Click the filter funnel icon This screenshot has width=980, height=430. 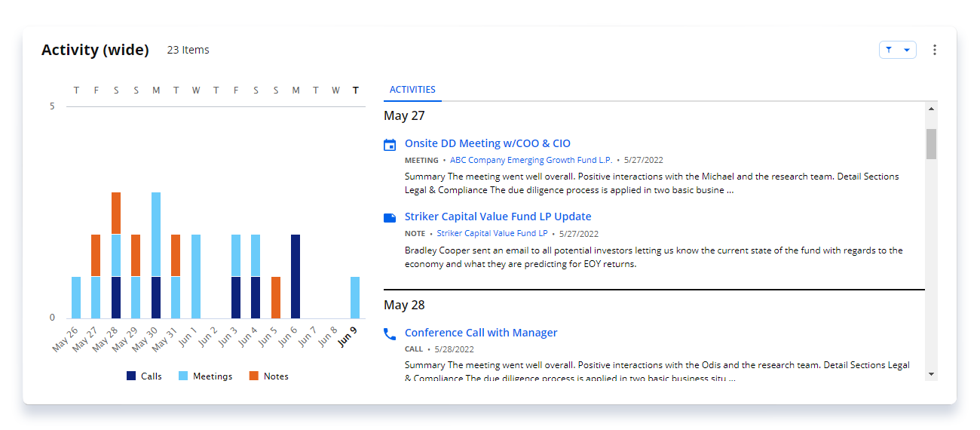click(x=889, y=50)
